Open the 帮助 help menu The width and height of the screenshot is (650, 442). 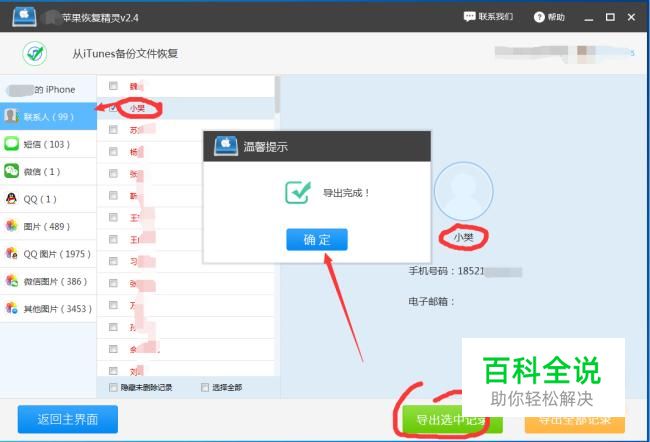pyautogui.click(x=549, y=17)
